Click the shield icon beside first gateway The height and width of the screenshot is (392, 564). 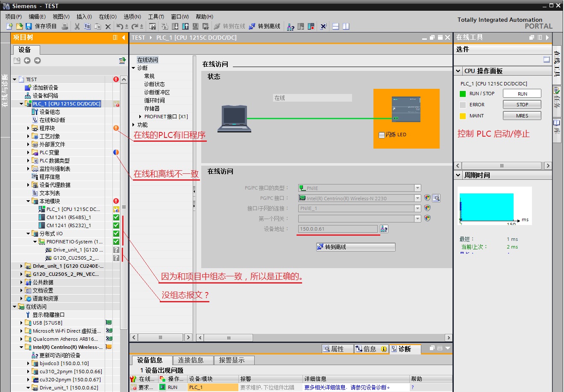(x=427, y=218)
